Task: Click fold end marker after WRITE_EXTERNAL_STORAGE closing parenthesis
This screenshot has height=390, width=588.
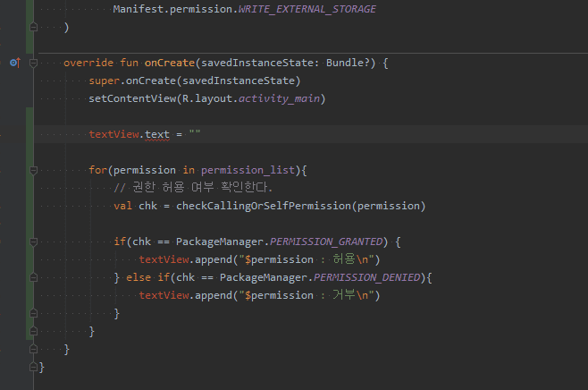Action: 33,27
